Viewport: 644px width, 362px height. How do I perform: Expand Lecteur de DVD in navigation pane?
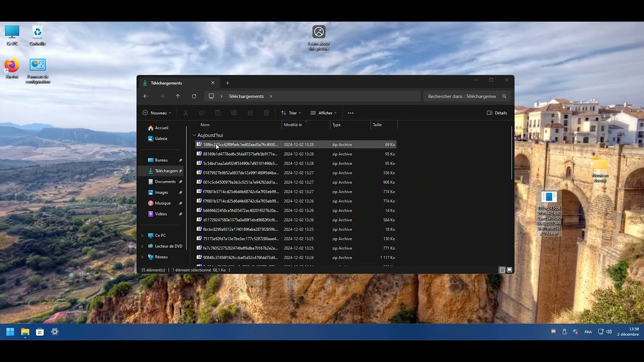tap(142, 246)
